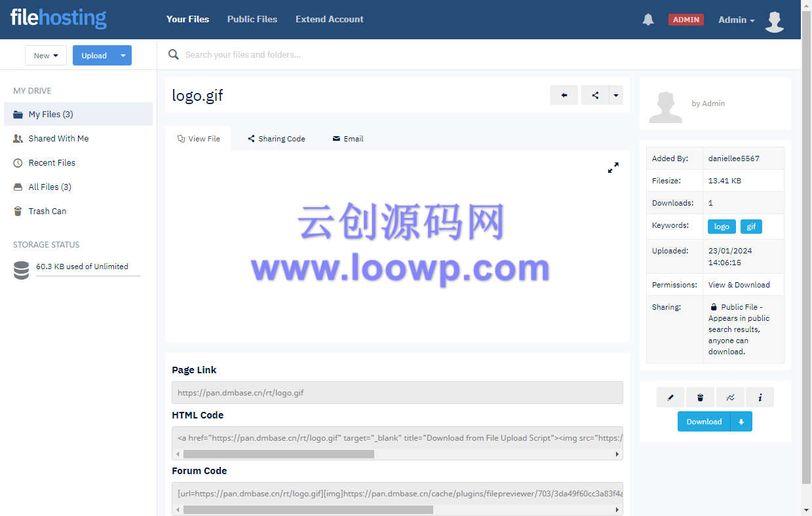Click the View & Download permissions value
This screenshot has height=516, width=812.
(x=739, y=285)
